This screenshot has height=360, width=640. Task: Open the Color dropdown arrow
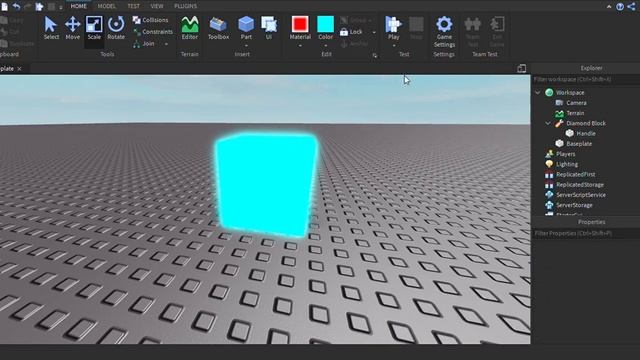point(325,46)
